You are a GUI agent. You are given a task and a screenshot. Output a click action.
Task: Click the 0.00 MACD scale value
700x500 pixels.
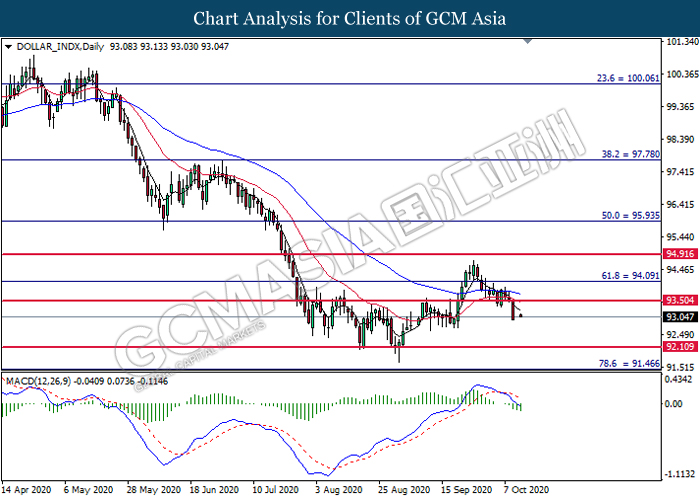coord(674,404)
